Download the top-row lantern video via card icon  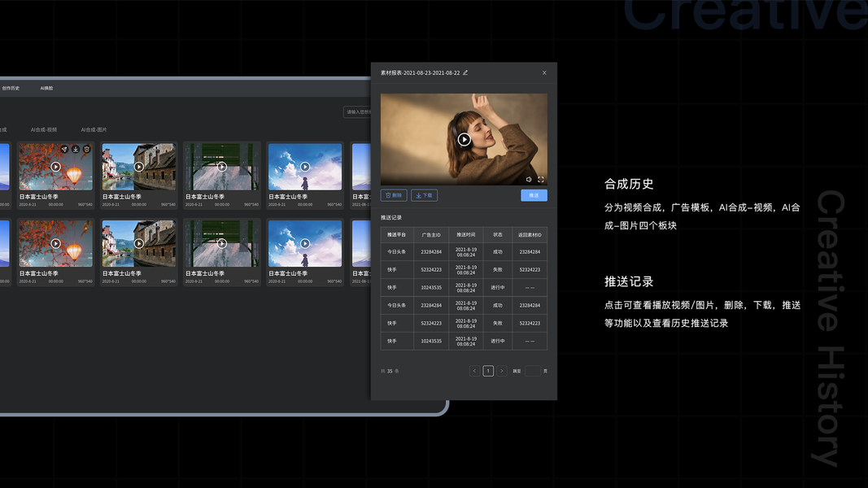[x=76, y=150]
